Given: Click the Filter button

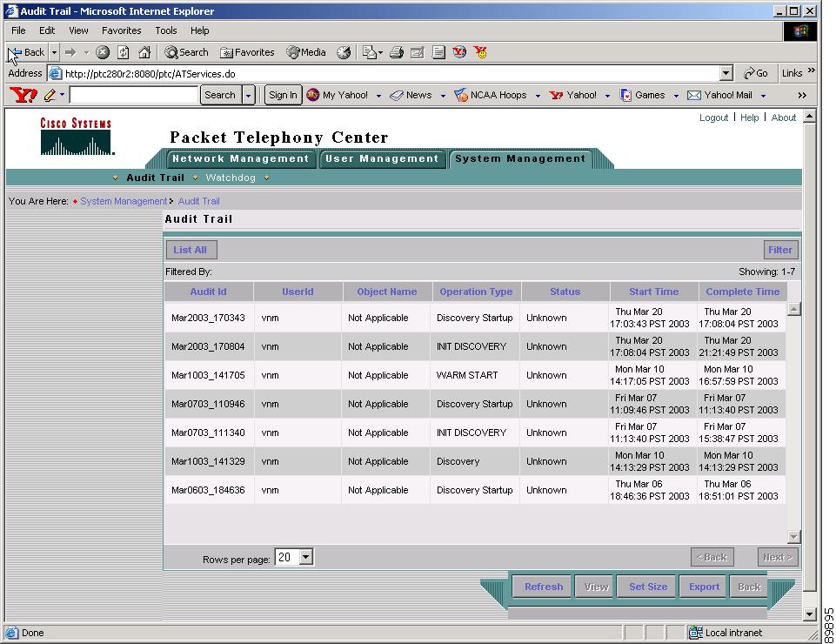Looking at the screenshot, I should coord(779,249).
